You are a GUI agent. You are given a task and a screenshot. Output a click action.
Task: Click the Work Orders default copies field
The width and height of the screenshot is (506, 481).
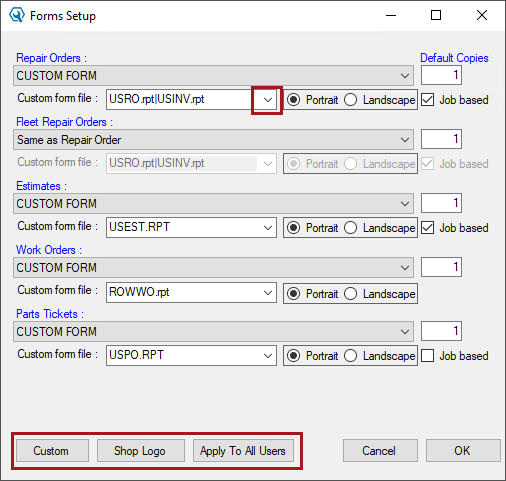(x=441, y=267)
